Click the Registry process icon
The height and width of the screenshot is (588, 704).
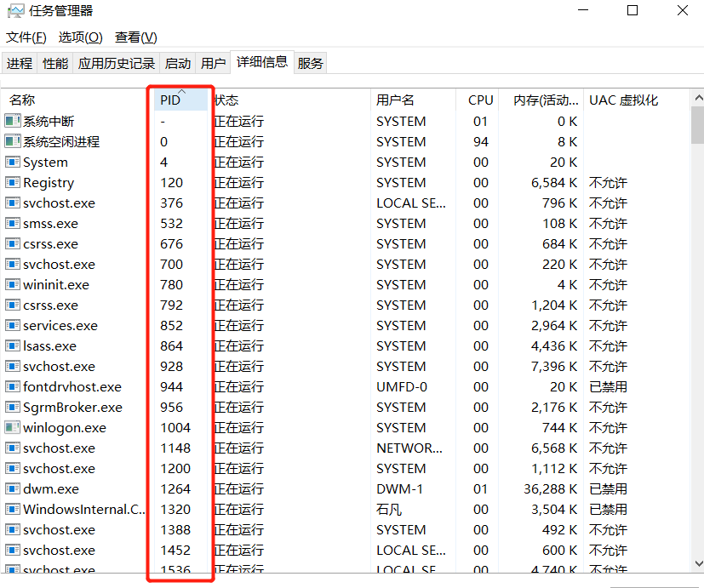coord(13,183)
